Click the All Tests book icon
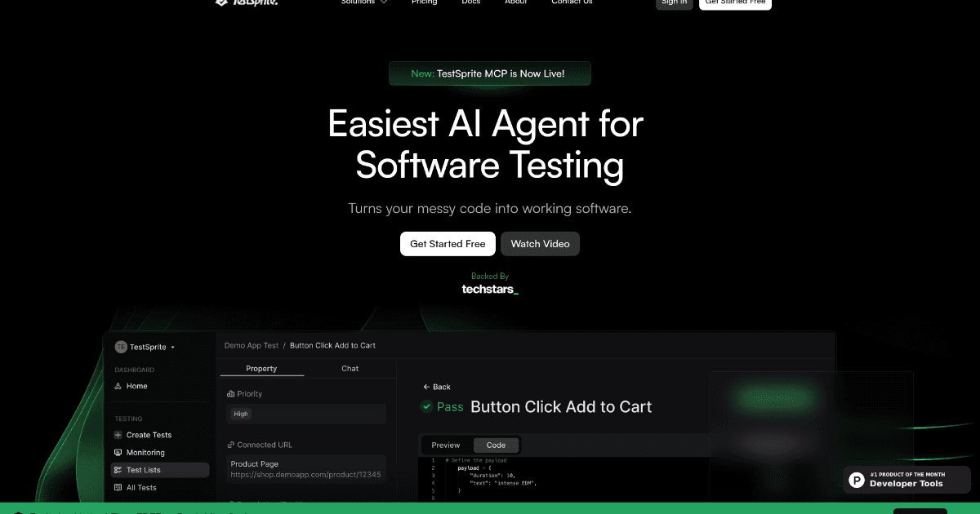 click(118, 488)
